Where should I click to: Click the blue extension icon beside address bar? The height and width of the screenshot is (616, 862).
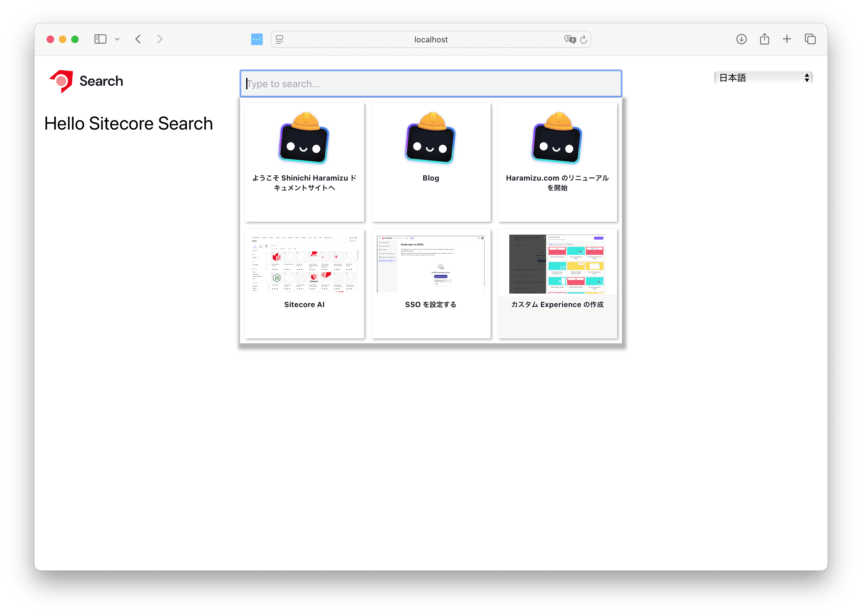tap(257, 39)
